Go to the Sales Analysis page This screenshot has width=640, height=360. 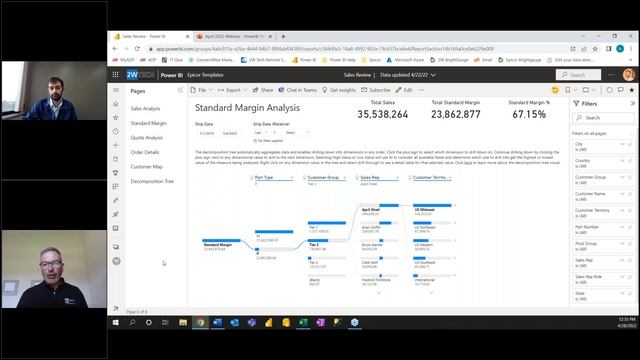[145, 109]
